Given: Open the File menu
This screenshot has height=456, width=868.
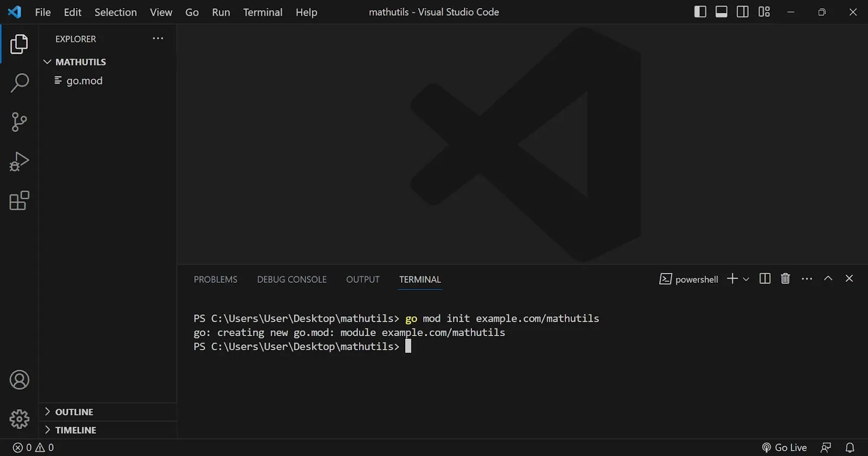Looking at the screenshot, I should pos(43,12).
